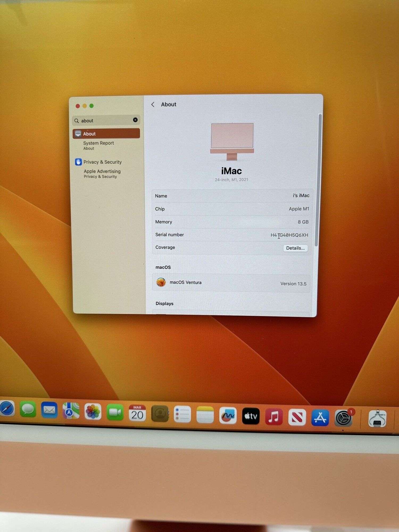Click the green zoom window button

pos(92,106)
